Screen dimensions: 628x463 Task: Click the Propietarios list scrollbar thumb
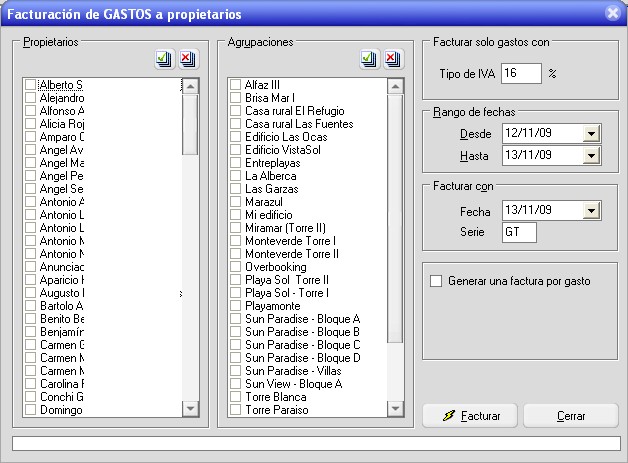[191, 125]
